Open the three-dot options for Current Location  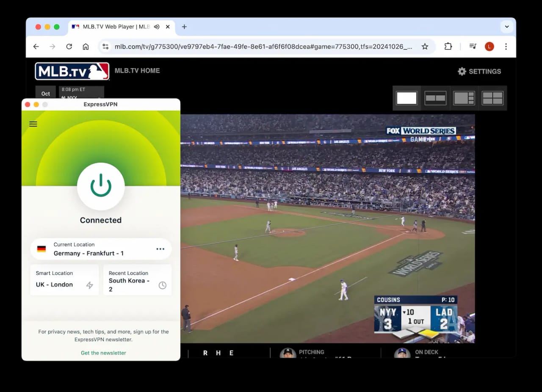tap(160, 249)
